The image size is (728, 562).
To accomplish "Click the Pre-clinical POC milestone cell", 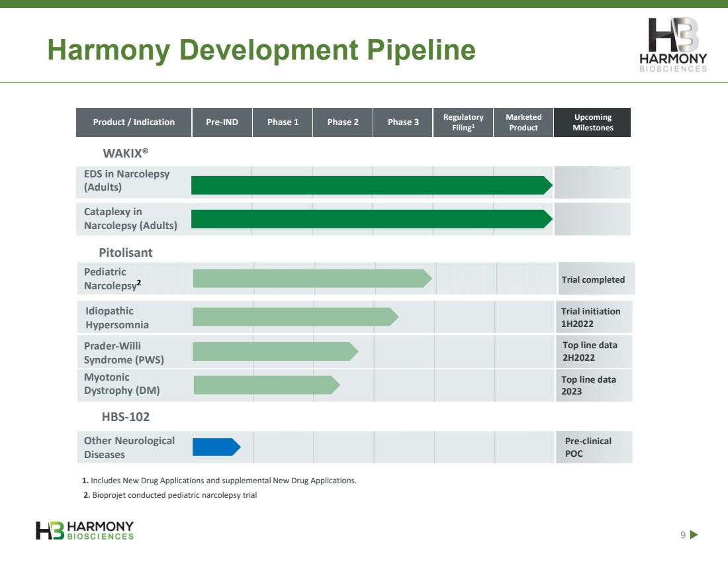I will (594, 447).
